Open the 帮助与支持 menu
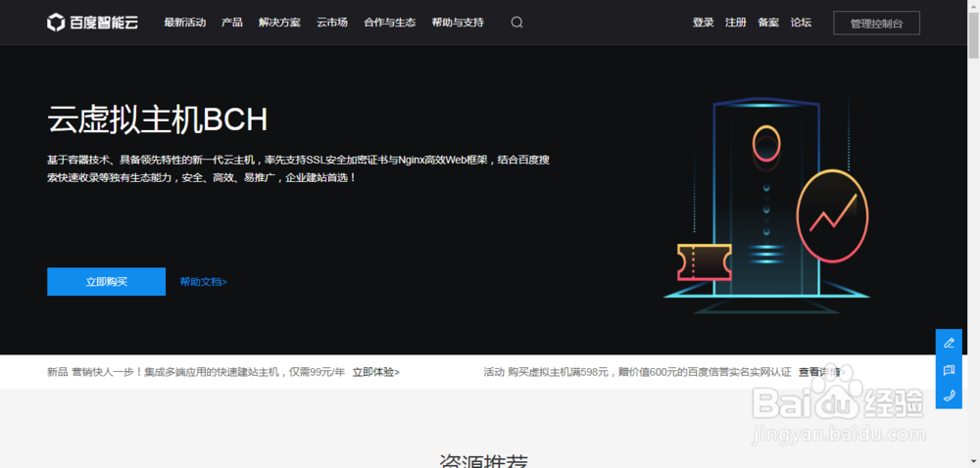 [458, 23]
